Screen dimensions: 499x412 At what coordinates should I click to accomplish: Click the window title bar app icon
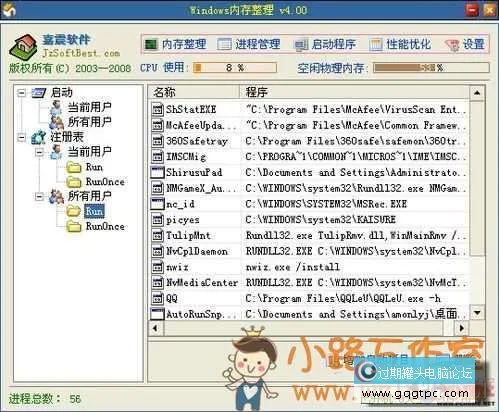click(x=9, y=9)
